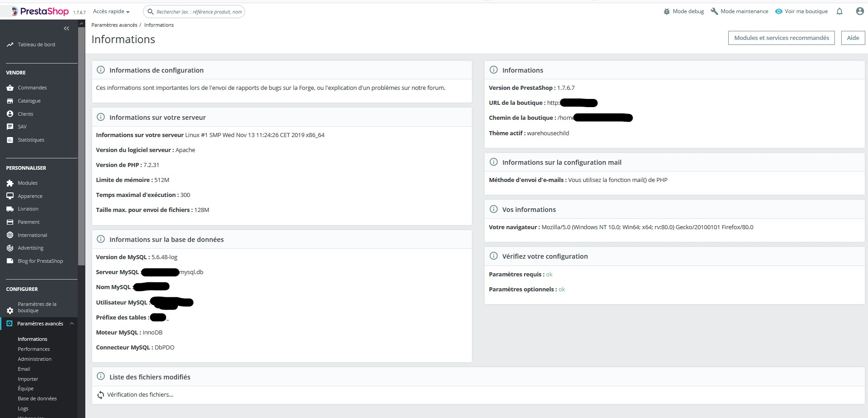This screenshot has height=418, width=868.
Task: Click info icon beside Informations sur votre serveur
Action: pos(101,117)
